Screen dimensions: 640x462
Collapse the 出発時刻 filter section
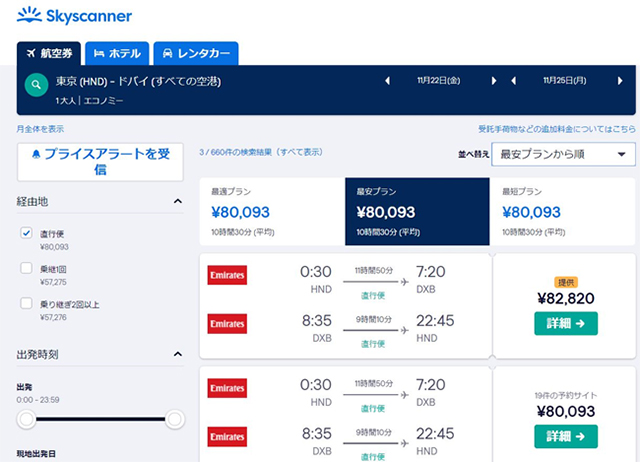[x=178, y=354]
